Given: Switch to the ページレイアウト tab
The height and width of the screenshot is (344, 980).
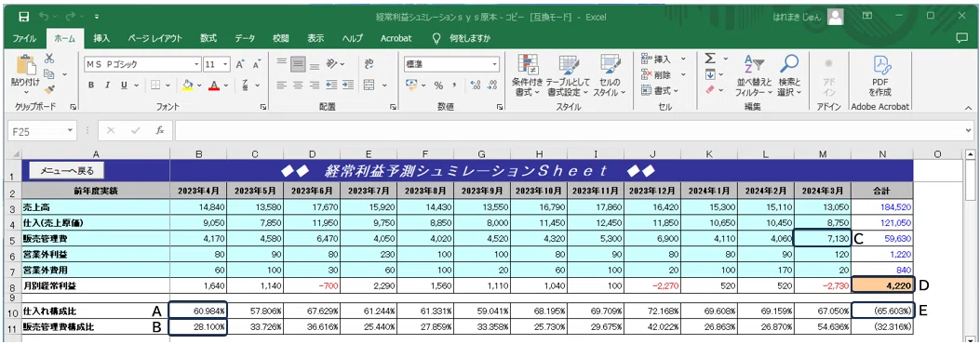Looking at the screenshot, I should (155, 38).
